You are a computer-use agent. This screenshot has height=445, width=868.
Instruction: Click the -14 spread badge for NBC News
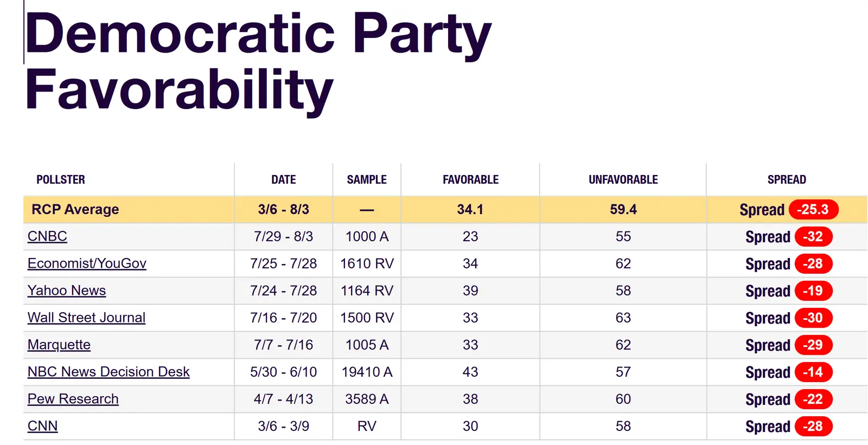(813, 372)
